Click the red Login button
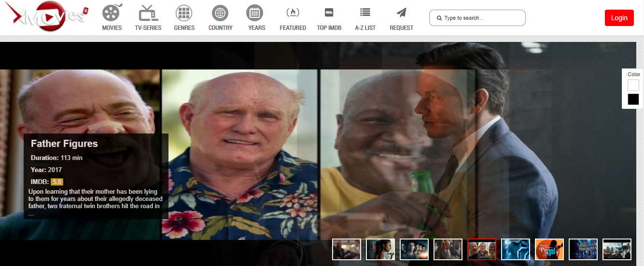The height and width of the screenshot is (266, 644). pyautogui.click(x=619, y=18)
